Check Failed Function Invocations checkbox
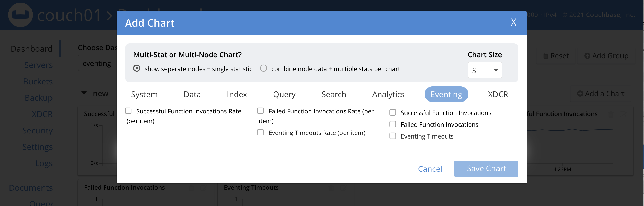 (x=393, y=124)
